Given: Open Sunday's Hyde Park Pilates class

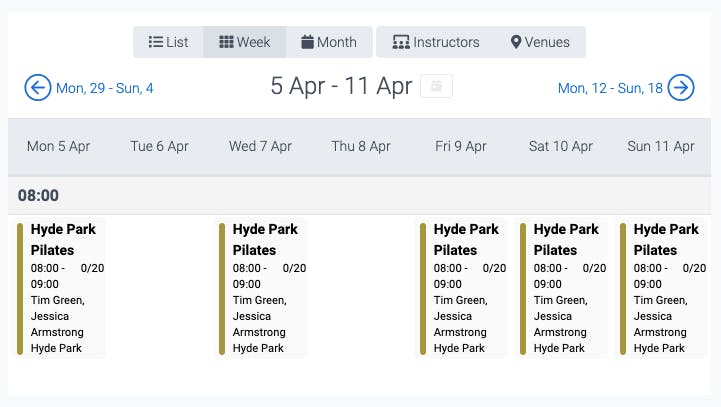Looking at the screenshot, I should click(x=663, y=288).
